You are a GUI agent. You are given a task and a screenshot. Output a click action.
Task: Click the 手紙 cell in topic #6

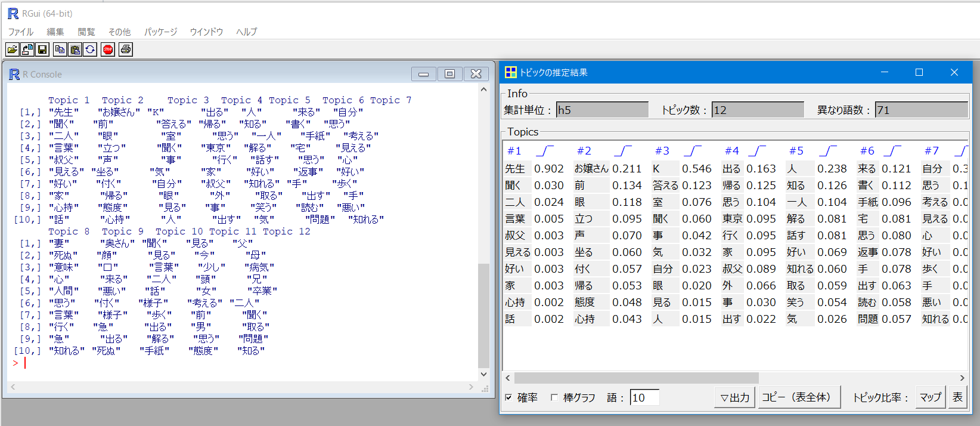[x=868, y=202]
